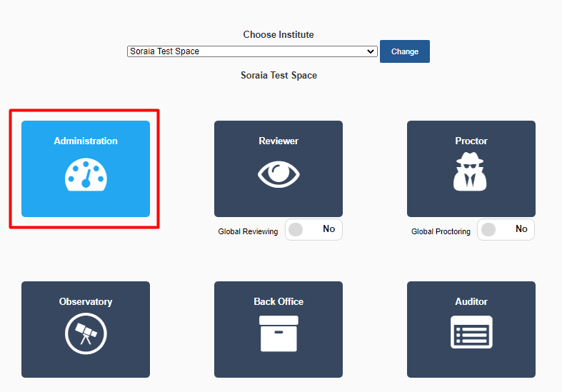Click the Auditor tile title
Viewport: 562px width, 392px height.
click(471, 302)
